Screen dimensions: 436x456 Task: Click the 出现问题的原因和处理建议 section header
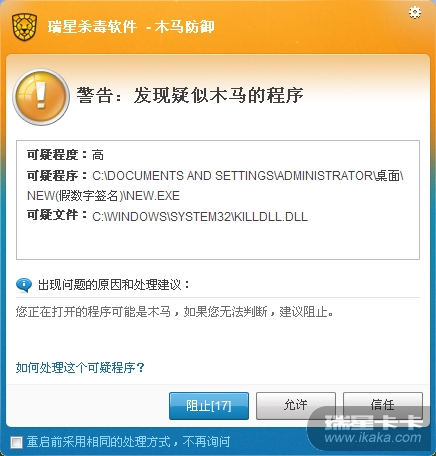point(114,285)
